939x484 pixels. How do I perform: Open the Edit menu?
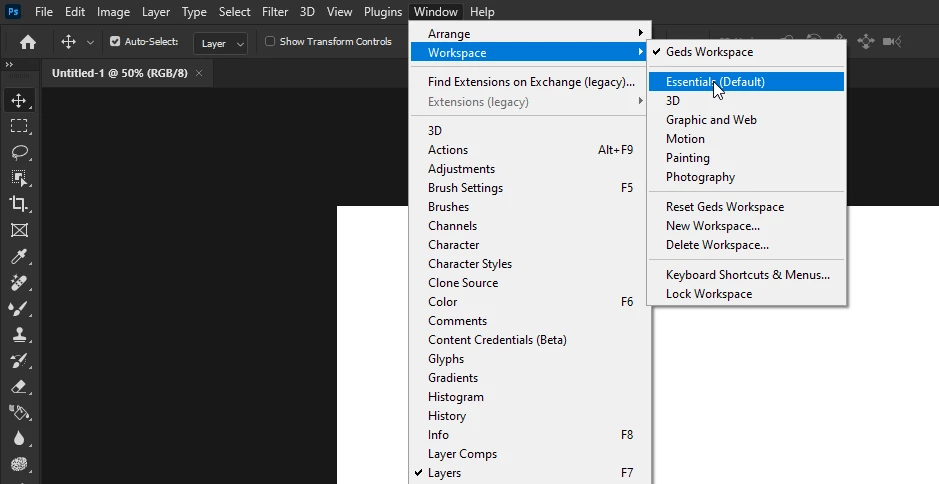(x=75, y=12)
